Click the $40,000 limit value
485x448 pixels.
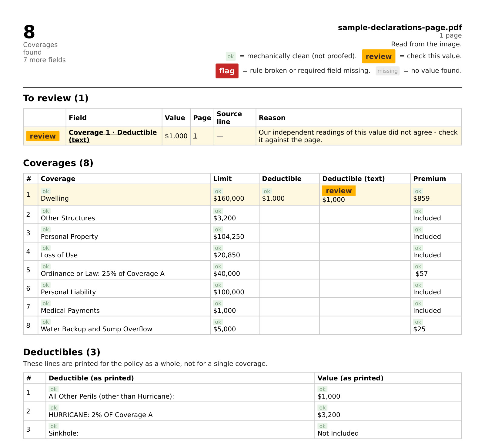click(x=226, y=274)
